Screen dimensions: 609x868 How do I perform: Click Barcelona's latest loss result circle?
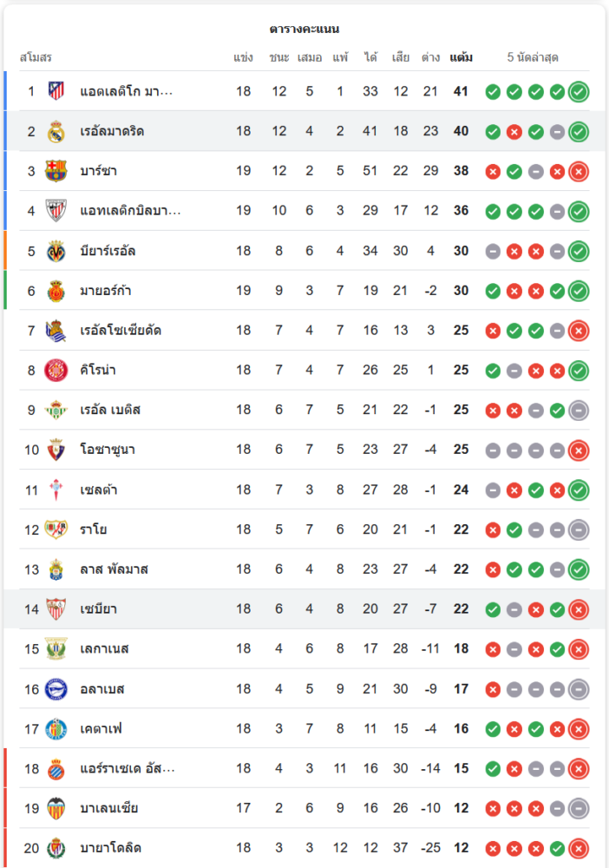pyautogui.click(x=579, y=171)
